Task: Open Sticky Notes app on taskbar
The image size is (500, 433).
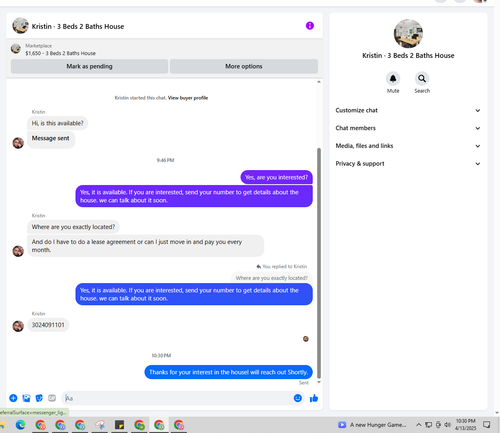Action: 119,425
